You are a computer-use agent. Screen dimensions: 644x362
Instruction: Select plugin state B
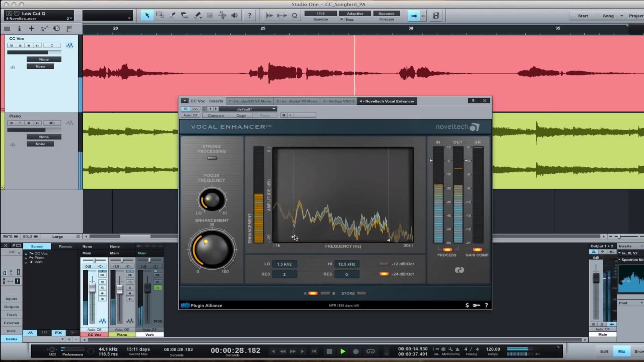[x=325, y=293]
